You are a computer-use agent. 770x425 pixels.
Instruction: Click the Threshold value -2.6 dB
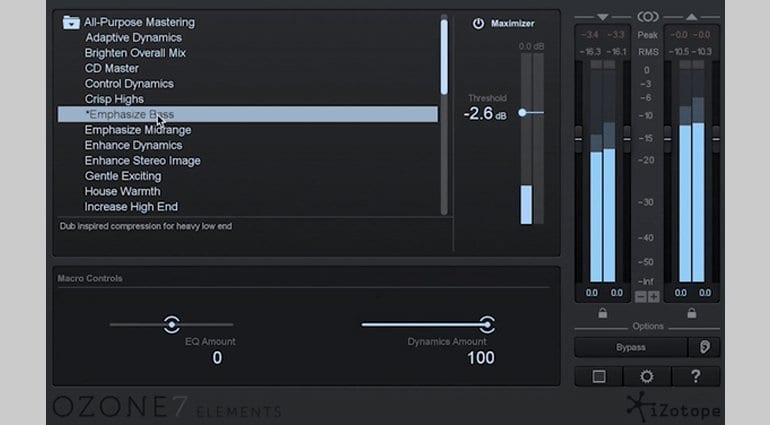click(x=485, y=114)
